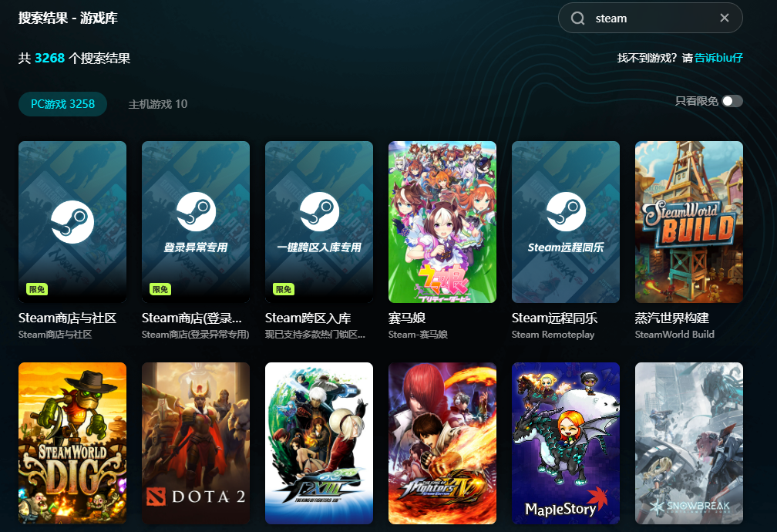
Task: Click 限免 badge on Steam商店与社区 card
Action: 37,289
